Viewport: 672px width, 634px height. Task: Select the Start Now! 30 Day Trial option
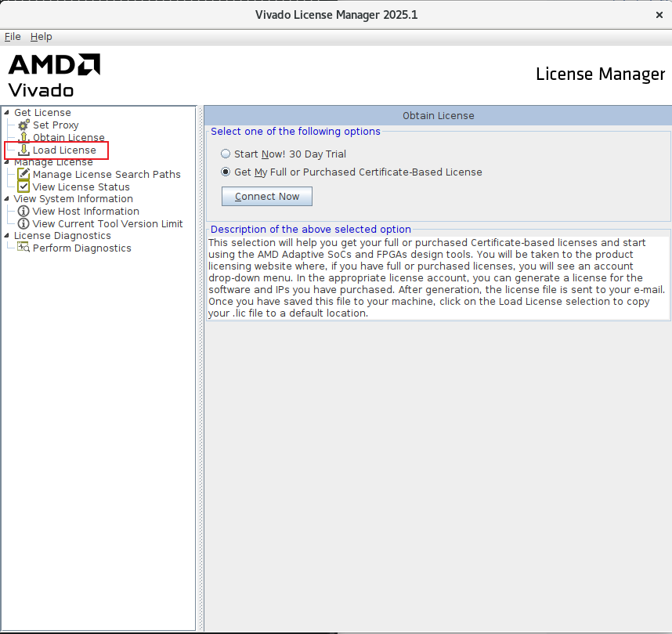point(226,154)
